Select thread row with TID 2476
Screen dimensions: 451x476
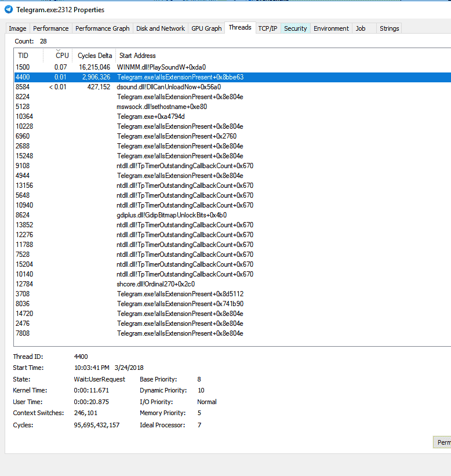[232, 324]
